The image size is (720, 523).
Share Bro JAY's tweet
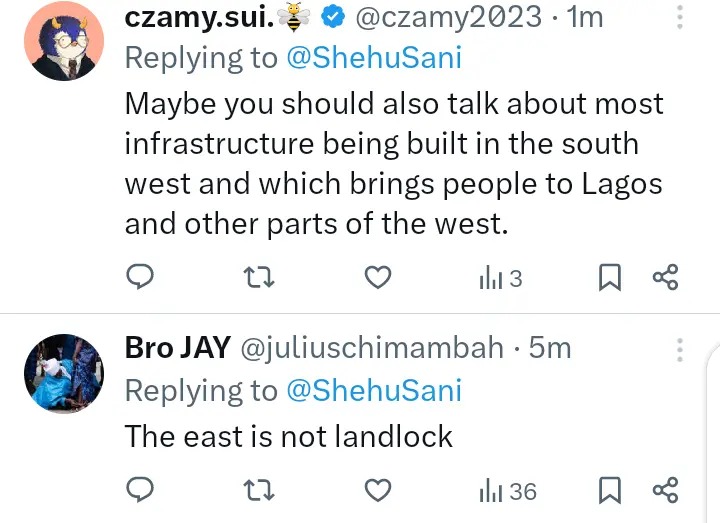coord(665,490)
